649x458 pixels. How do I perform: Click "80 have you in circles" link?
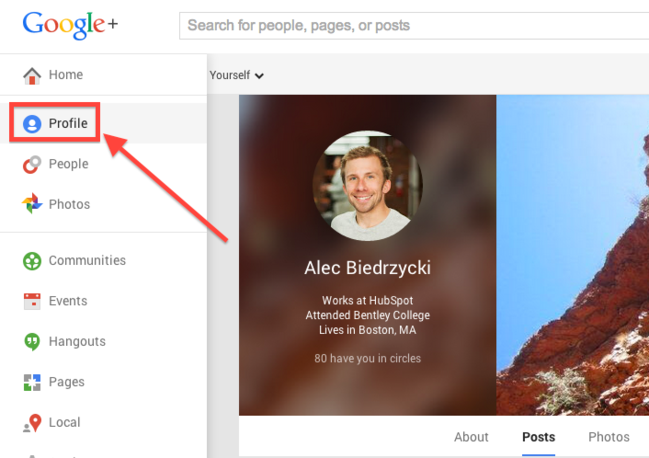tap(367, 358)
